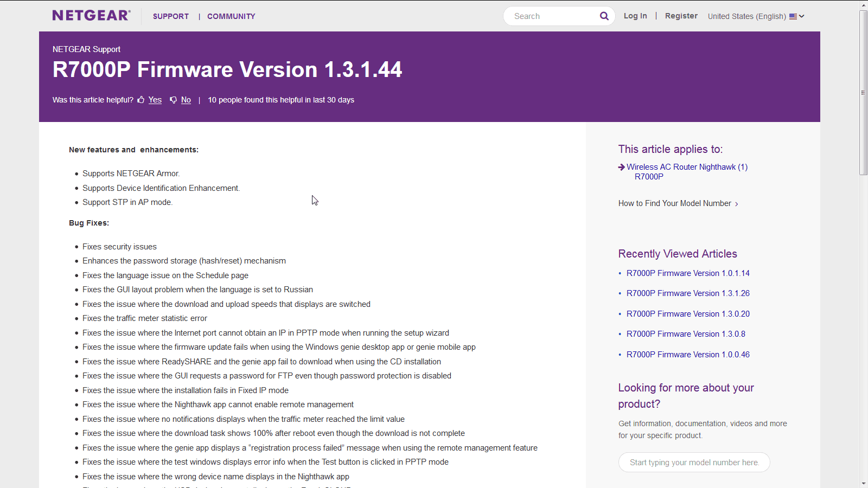Viewport: 868px width, 488px height.
Task: Open How to Find Your Model Number
Action: (x=675, y=203)
